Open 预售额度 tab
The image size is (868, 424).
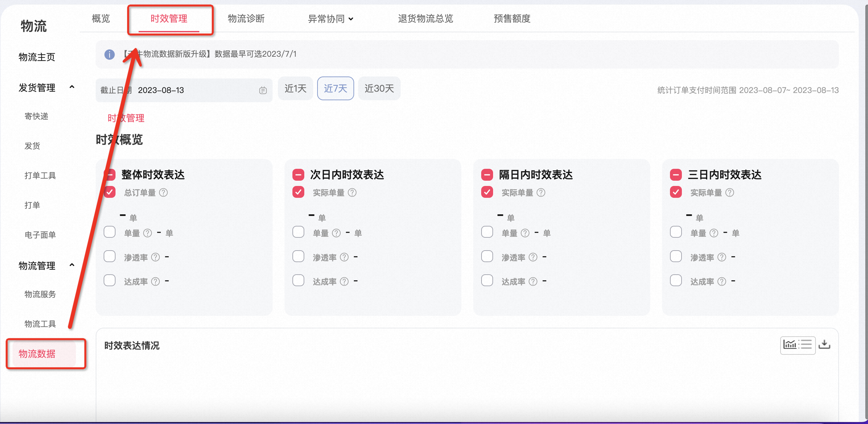[x=512, y=18]
